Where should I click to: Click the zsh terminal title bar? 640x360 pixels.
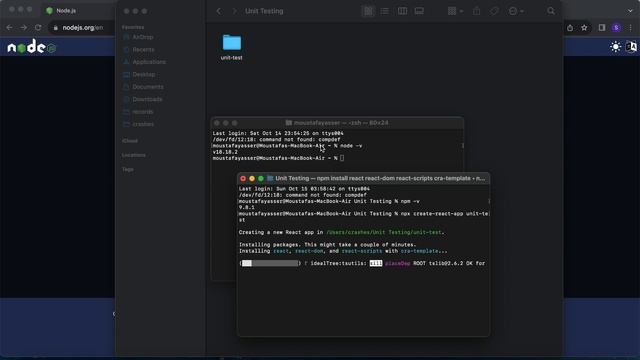[337, 123]
